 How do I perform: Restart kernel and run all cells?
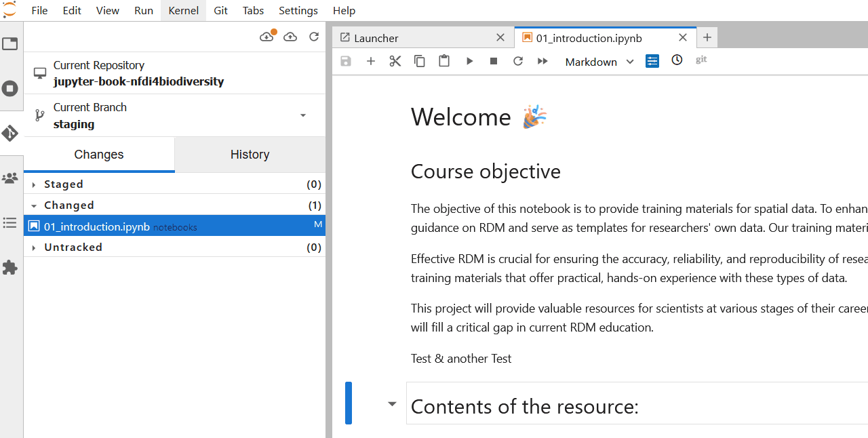tap(542, 61)
